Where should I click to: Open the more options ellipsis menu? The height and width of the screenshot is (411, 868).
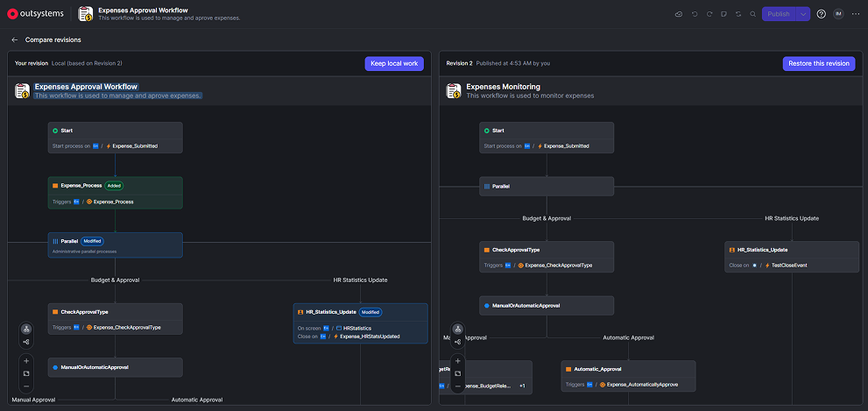coord(856,14)
